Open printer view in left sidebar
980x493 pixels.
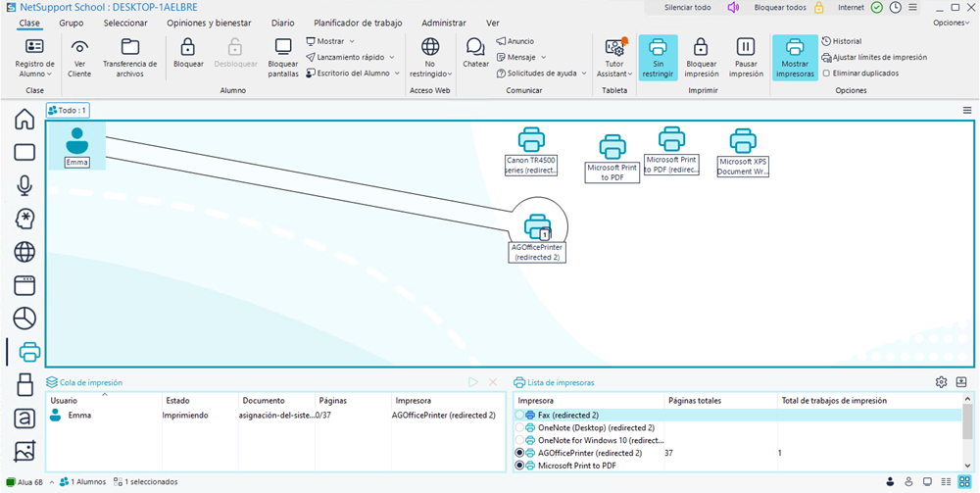tap(29, 352)
